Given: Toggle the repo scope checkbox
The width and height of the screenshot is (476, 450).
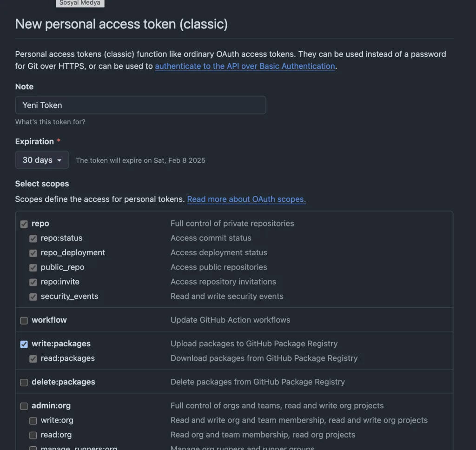Looking at the screenshot, I should pyautogui.click(x=24, y=224).
